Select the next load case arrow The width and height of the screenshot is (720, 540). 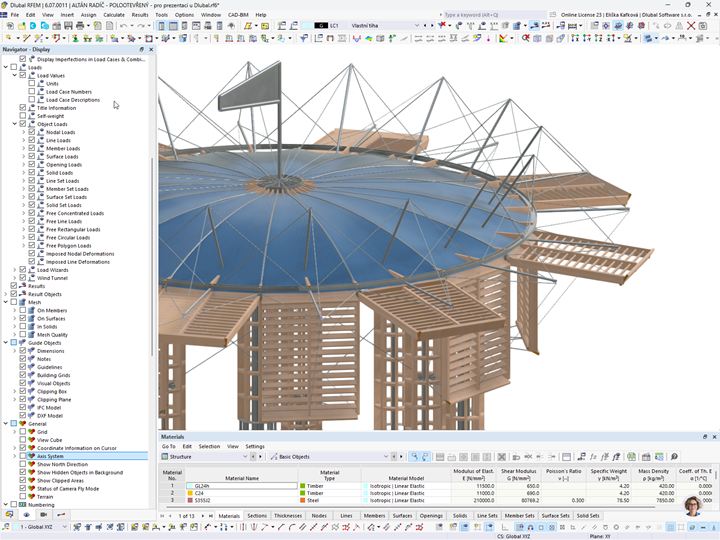[431, 26]
